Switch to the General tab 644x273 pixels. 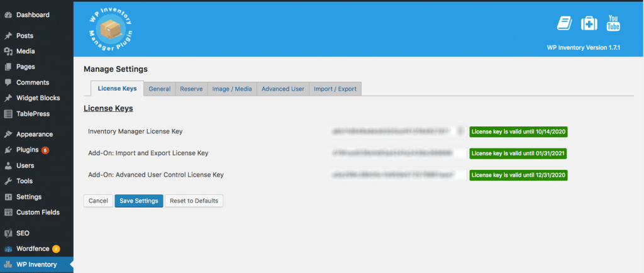click(159, 89)
